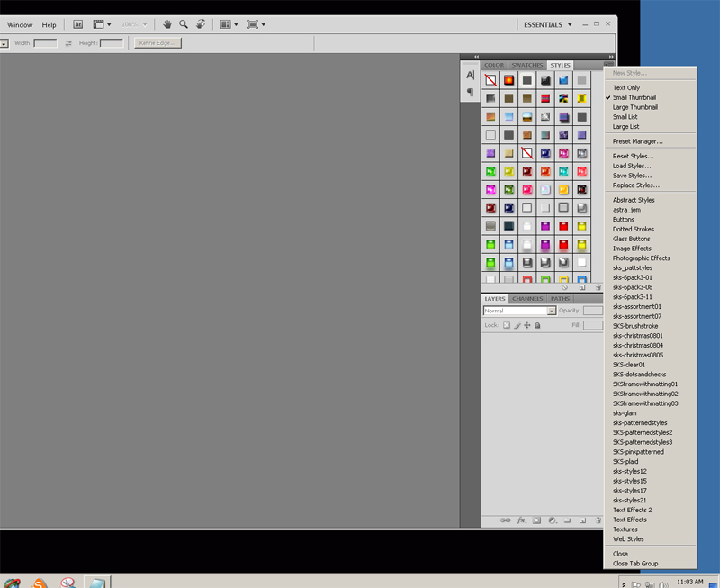Toggle the lock position option
720x588 pixels.
click(526, 325)
